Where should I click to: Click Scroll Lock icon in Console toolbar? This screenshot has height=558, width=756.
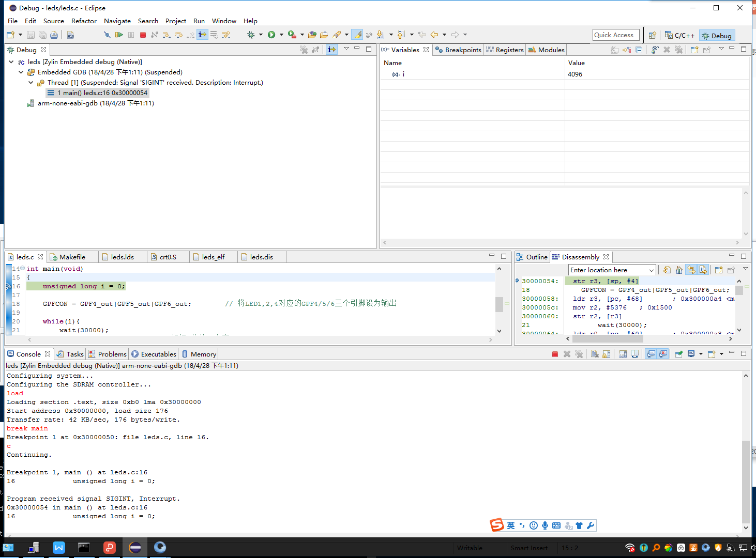coord(607,354)
